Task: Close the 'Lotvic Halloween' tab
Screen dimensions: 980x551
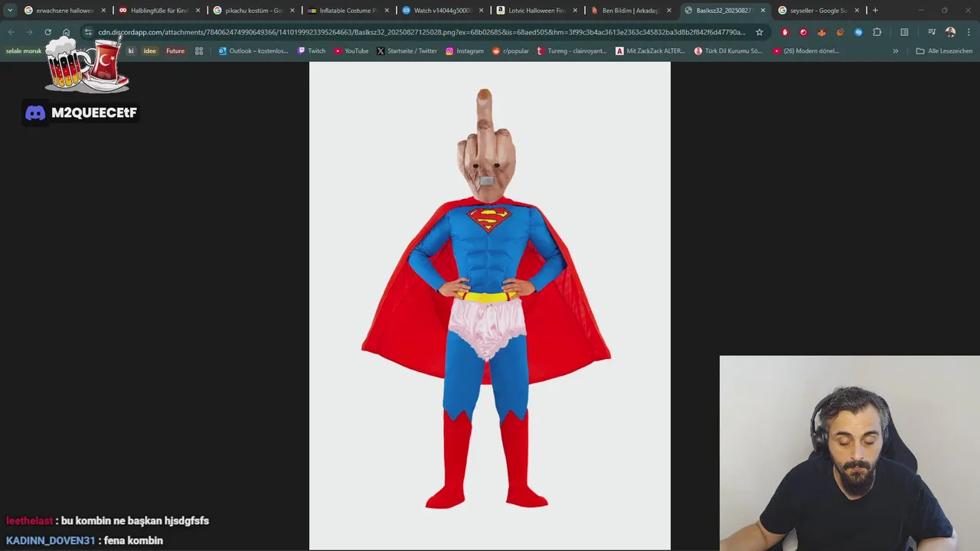Action: tap(574, 11)
